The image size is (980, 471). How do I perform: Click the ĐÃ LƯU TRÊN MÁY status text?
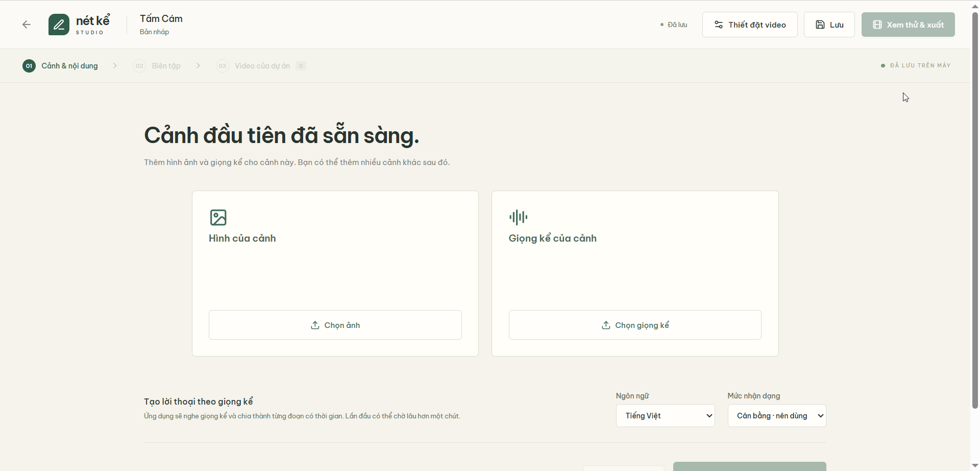click(x=920, y=65)
